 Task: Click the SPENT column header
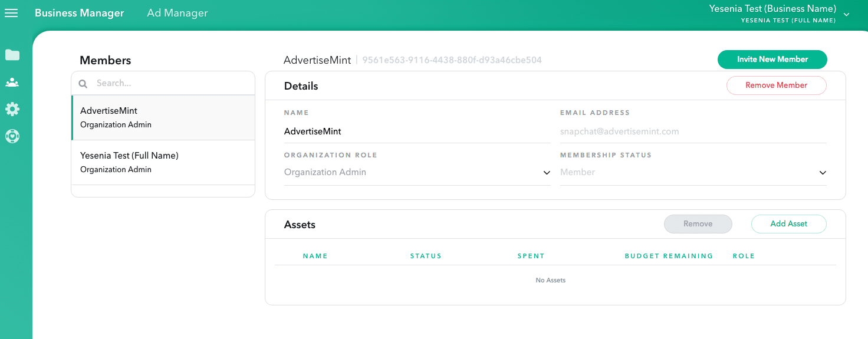coord(531,256)
